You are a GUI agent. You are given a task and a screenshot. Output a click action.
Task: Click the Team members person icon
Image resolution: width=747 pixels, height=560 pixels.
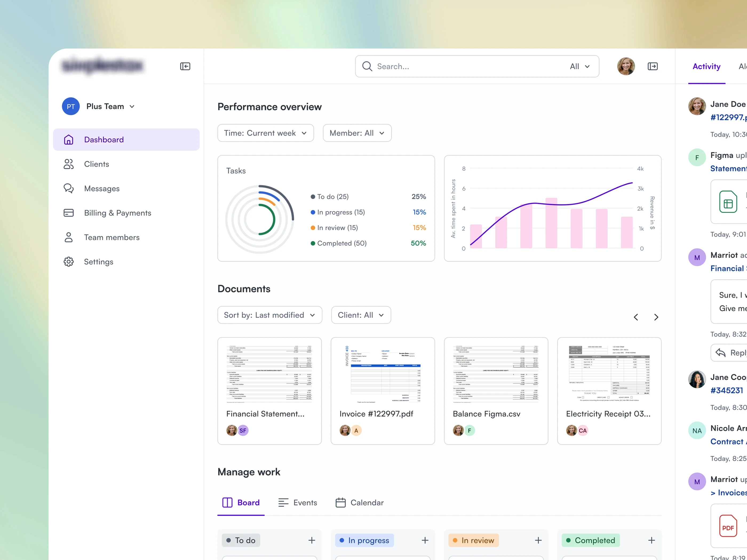coord(69,237)
